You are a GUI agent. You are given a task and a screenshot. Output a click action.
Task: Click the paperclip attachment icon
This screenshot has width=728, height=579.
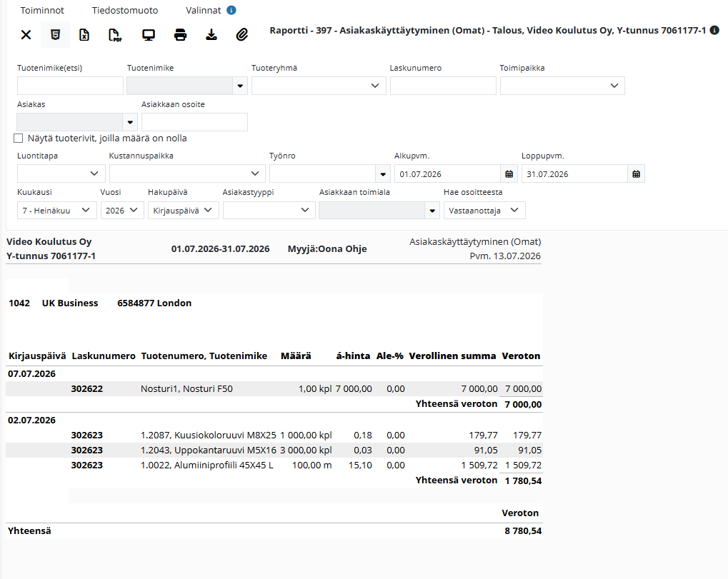pos(242,35)
